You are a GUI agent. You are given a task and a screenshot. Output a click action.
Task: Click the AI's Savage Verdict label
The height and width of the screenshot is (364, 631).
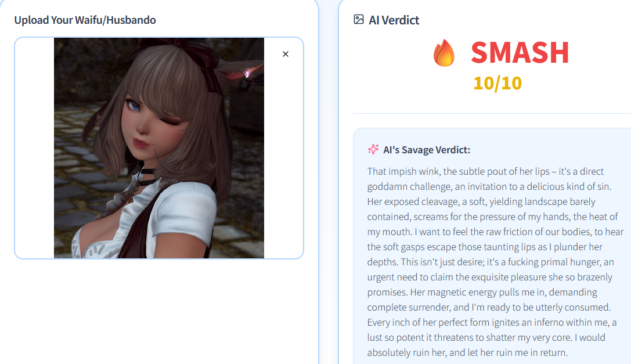(427, 150)
